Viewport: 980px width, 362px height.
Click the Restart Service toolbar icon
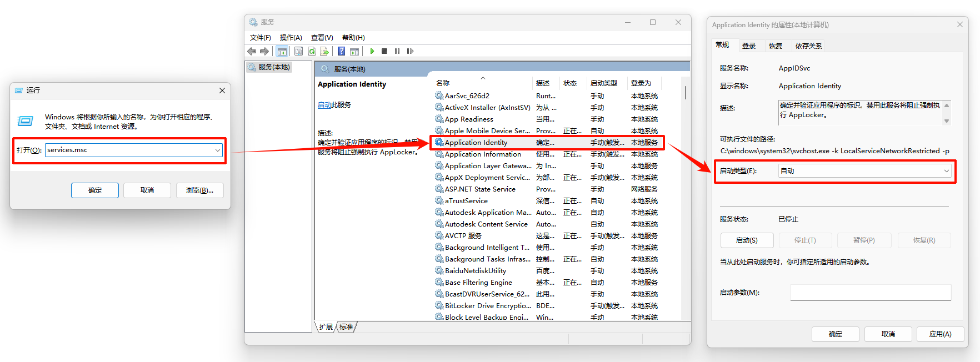[410, 51]
